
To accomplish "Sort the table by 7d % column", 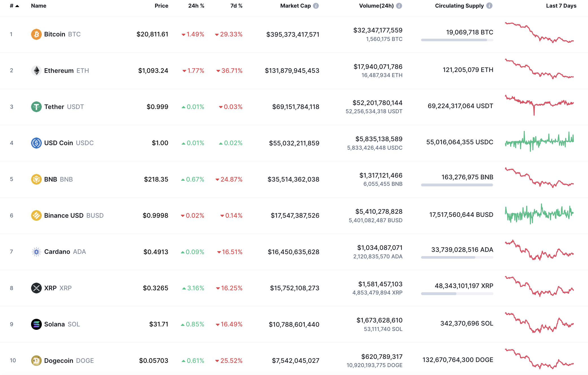I will tap(236, 6).
